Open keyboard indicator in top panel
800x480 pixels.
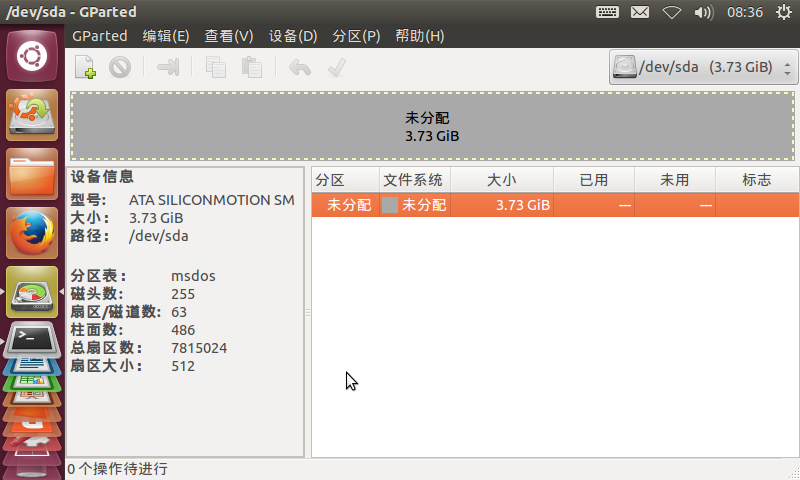[x=607, y=12]
